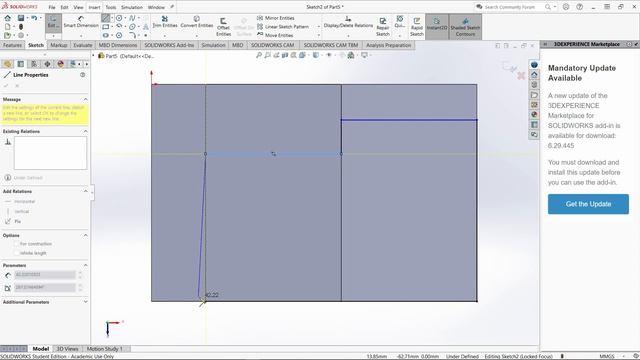The width and height of the screenshot is (640, 360).
Task: Select the Circle sketch tool
Action: [x=119, y=18]
